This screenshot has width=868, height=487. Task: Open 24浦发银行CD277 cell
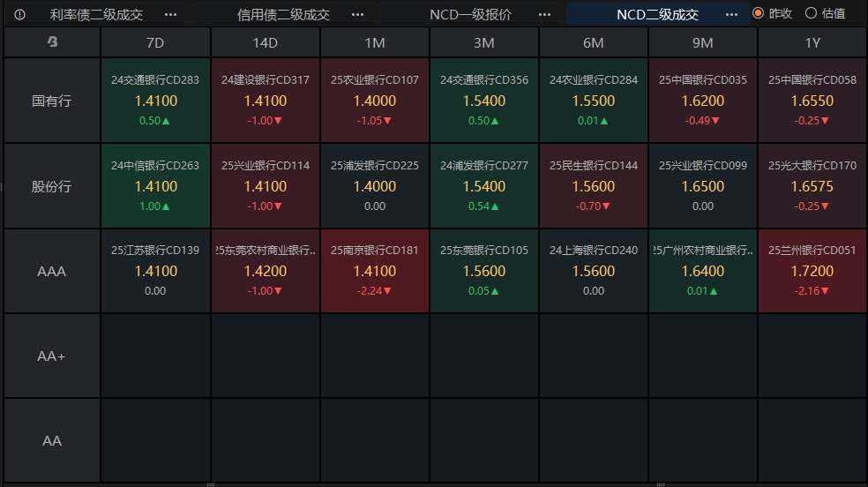pyautogui.click(x=483, y=186)
